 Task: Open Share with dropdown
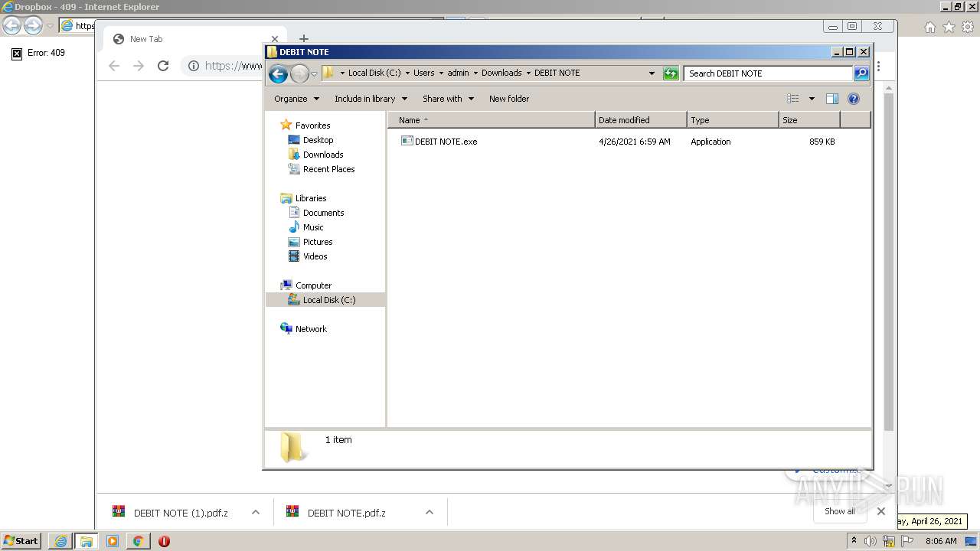coord(449,99)
